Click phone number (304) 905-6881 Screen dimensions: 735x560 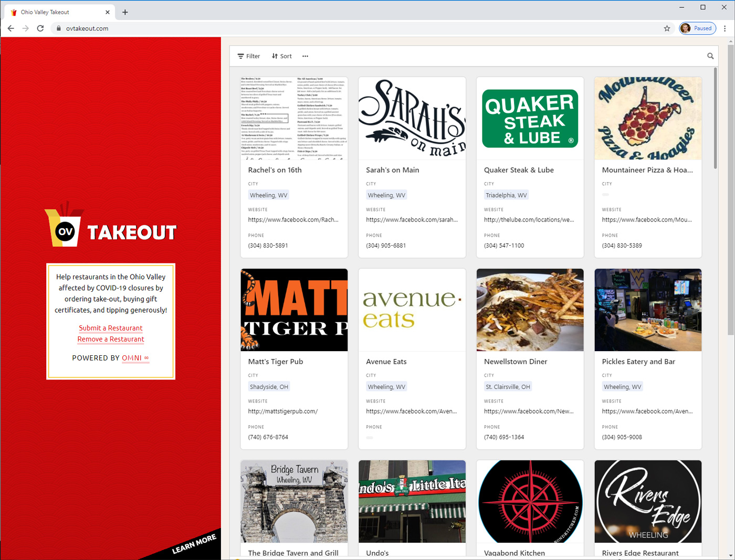point(386,246)
